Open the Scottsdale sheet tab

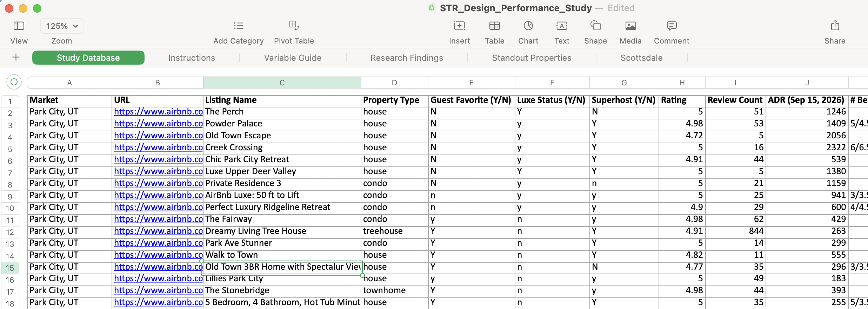[x=641, y=58]
